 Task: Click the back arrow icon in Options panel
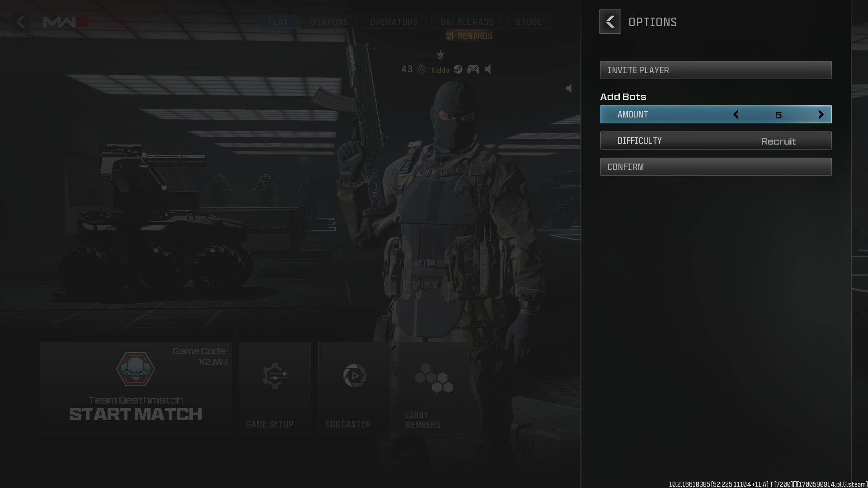click(x=610, y=21)
